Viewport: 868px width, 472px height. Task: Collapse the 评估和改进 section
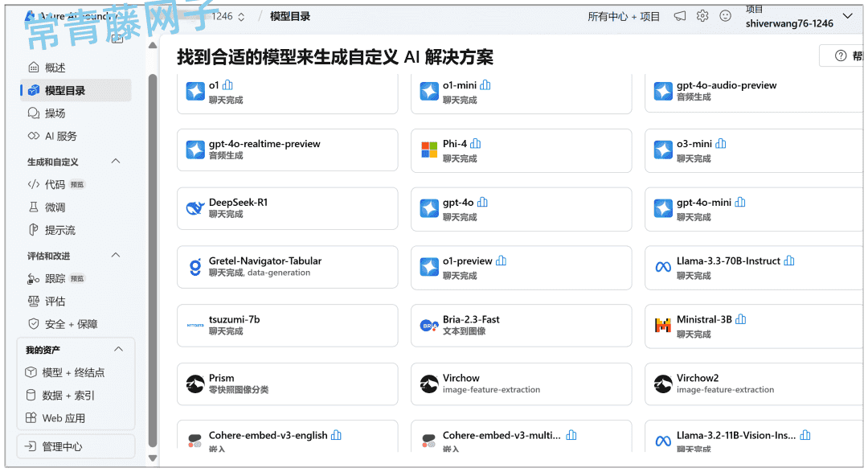[116, 256]
